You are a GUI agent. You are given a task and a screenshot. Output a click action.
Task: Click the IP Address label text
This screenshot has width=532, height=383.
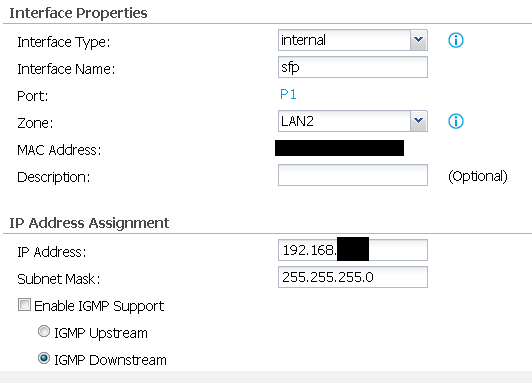pos(52,252)
